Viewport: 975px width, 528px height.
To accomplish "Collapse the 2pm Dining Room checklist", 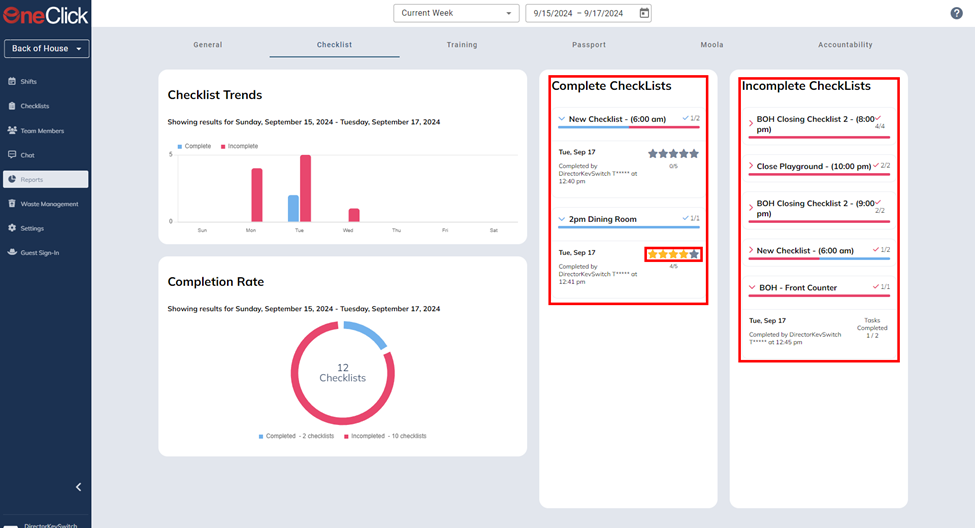I will pos(561,219).
